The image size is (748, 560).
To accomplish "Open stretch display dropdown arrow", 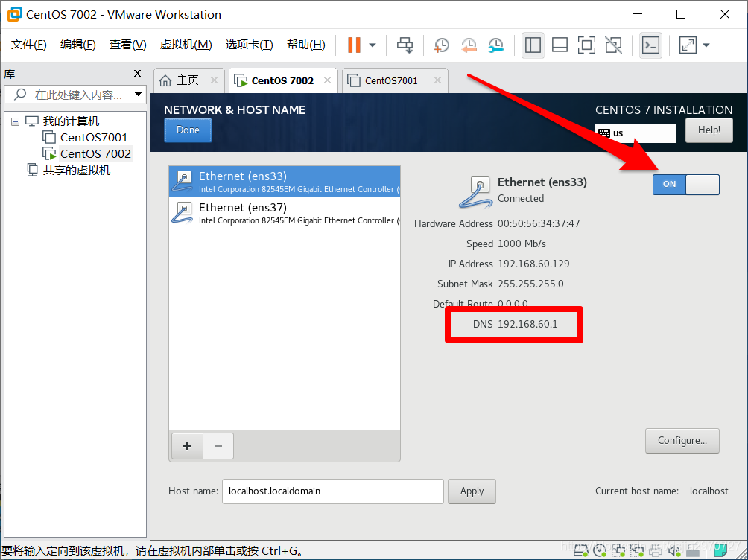I will pos(706,45).
